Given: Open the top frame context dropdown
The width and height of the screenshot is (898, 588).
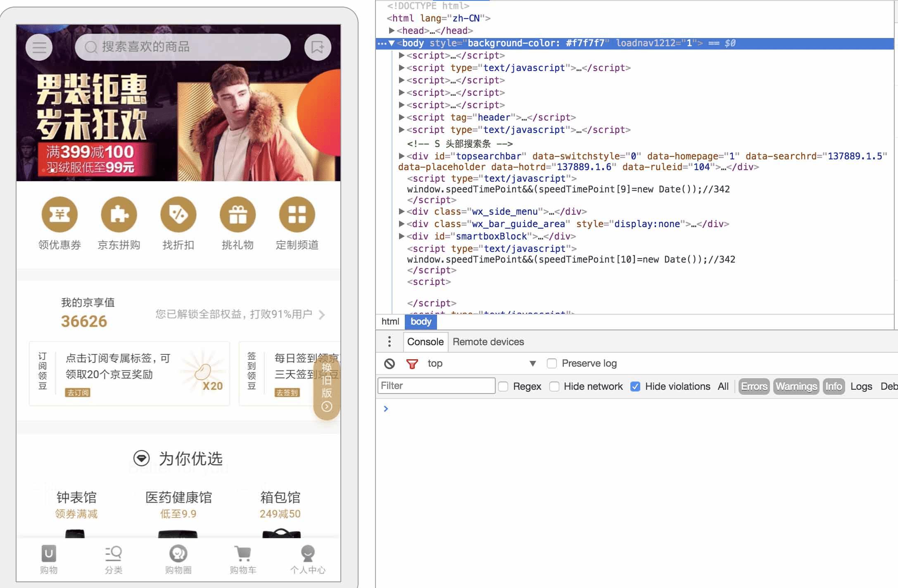Looking at the screenshot, I should (532, 363).
